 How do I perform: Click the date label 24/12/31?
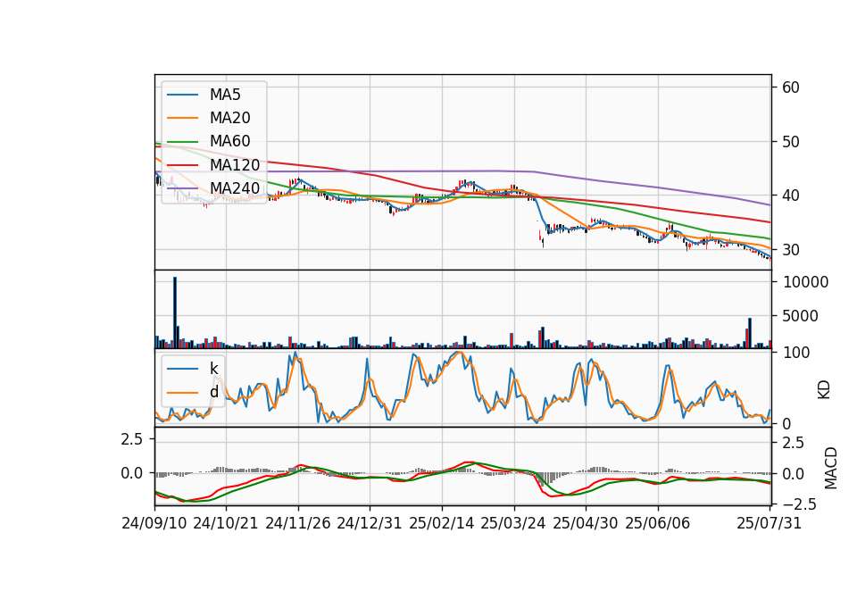click(x=370, y=523)
